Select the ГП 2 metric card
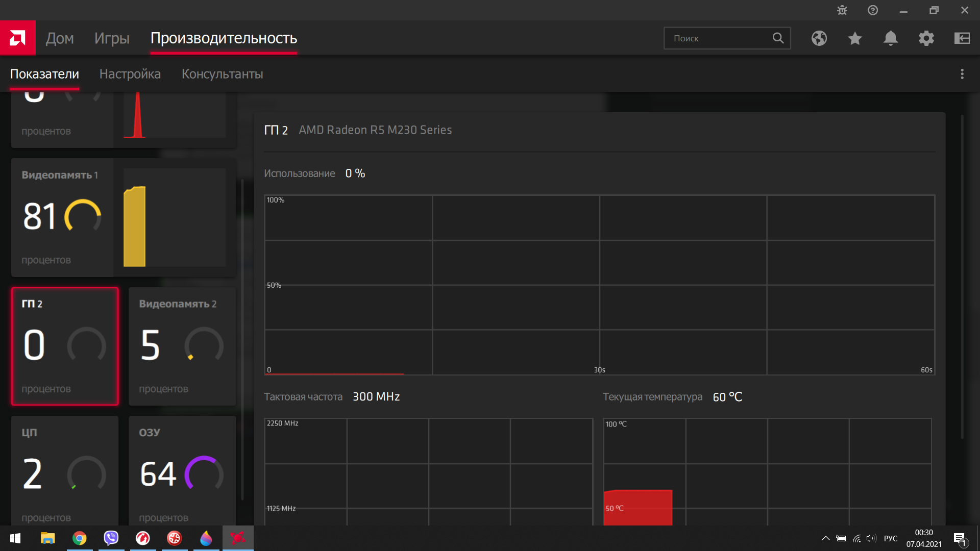 (65, 346)
